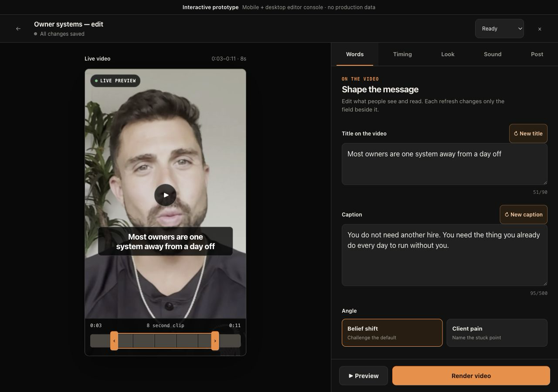
Task: Click the "ON THE VIDEO" section label
Action: coord(360,79)
